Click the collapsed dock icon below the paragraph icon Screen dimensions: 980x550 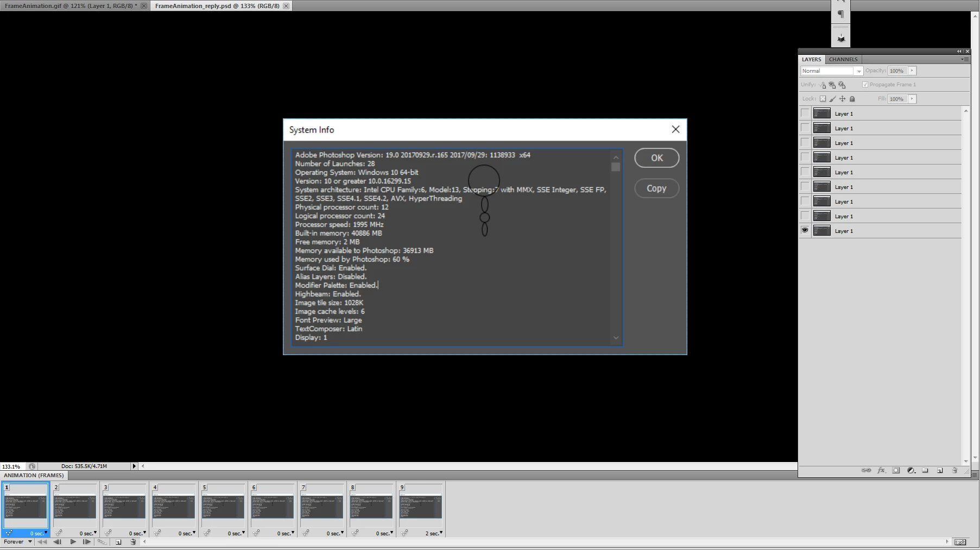841,38
